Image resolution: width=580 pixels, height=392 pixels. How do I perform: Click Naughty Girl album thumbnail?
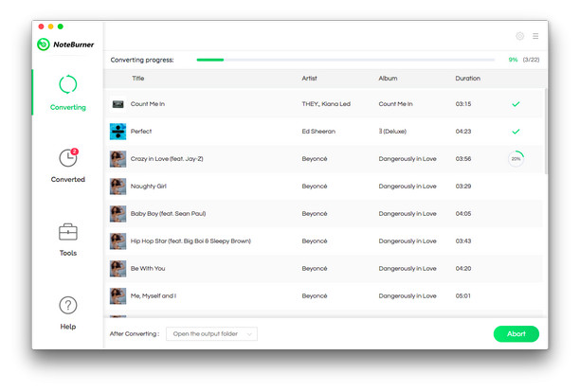118,187
